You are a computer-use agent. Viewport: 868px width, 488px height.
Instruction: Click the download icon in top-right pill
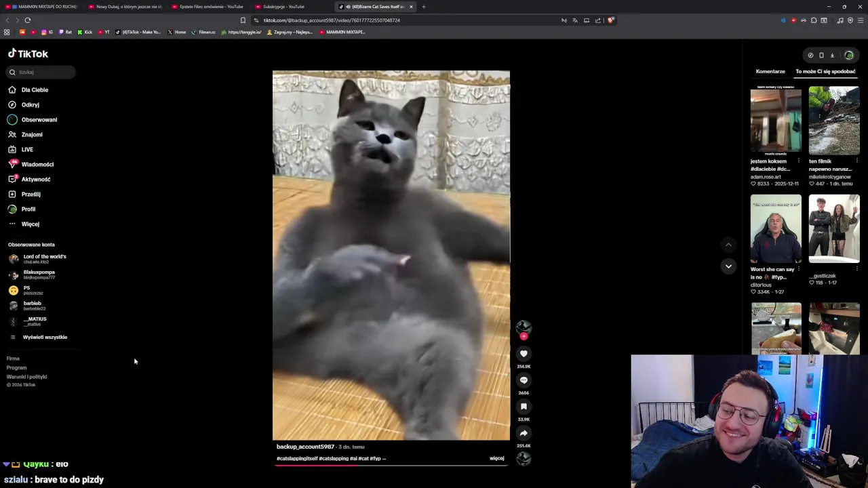pyautogui.click(x=832, y=56)
